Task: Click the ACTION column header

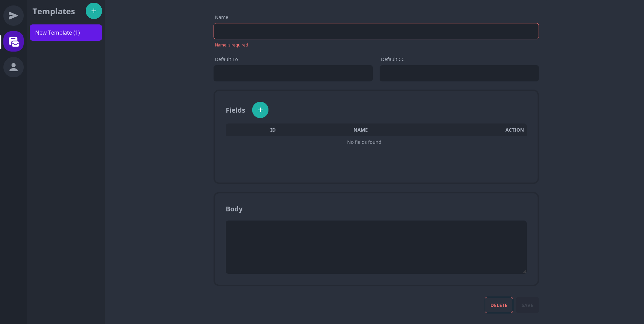Action: pos(514,130)
